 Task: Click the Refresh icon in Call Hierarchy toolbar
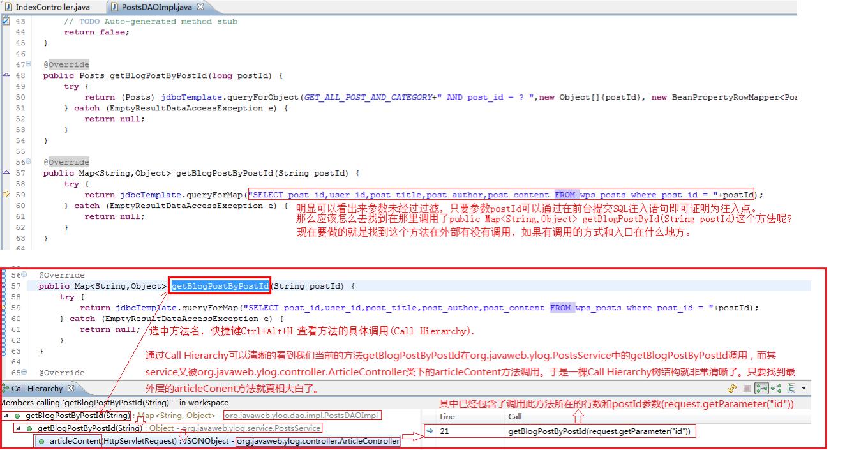pos(731,388)
